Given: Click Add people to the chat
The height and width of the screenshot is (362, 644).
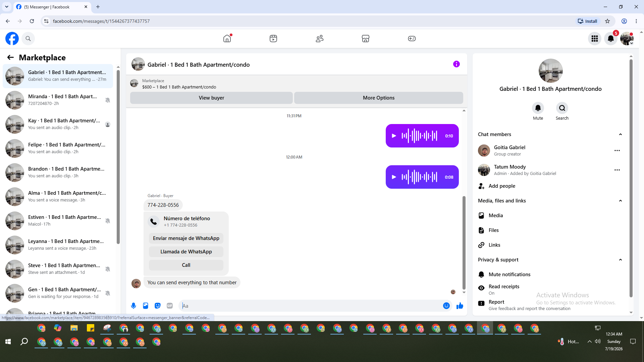Looking at the screenshot, I should pyautogui.click(x=550, y=186).
